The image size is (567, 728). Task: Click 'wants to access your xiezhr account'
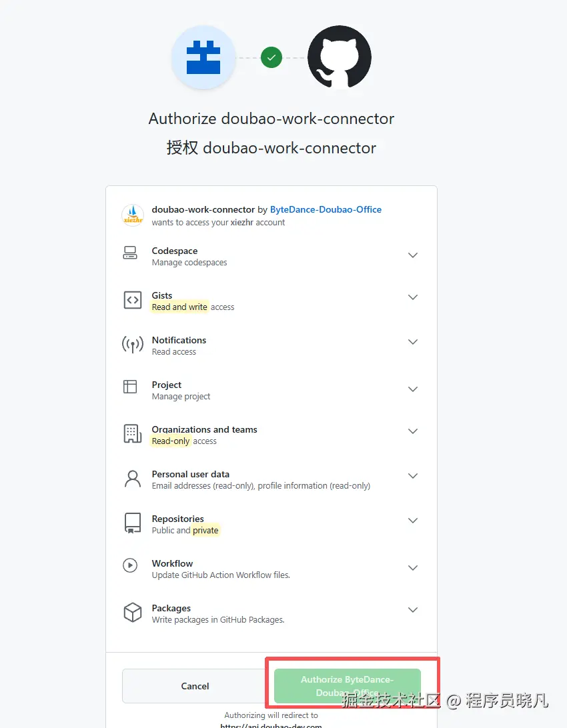(218, 223)
